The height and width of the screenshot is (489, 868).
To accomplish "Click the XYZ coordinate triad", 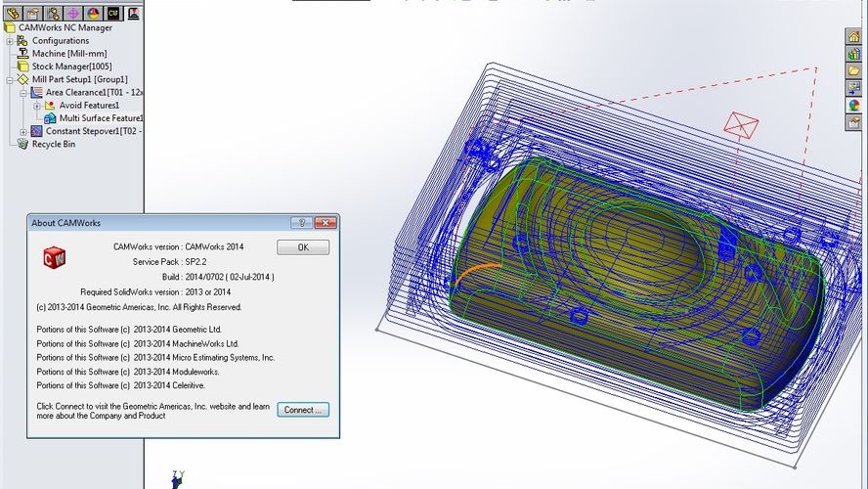I will coord(177,479).
